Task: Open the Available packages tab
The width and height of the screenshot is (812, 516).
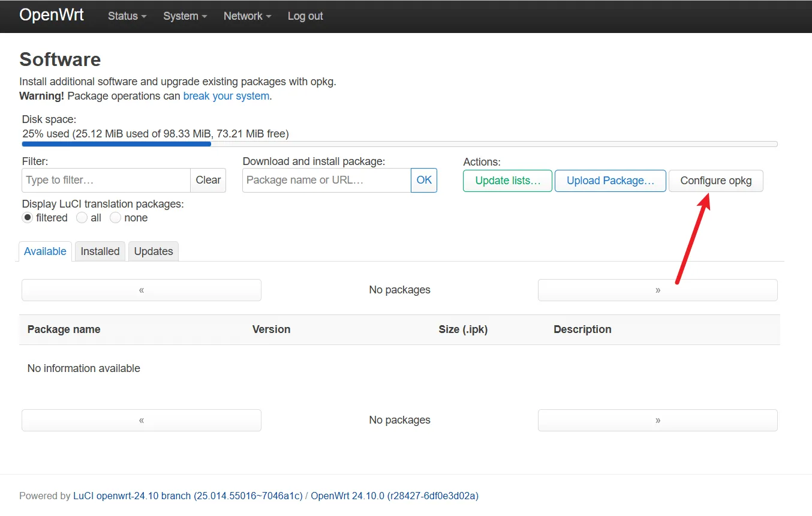Action: [x=45, y=251]
